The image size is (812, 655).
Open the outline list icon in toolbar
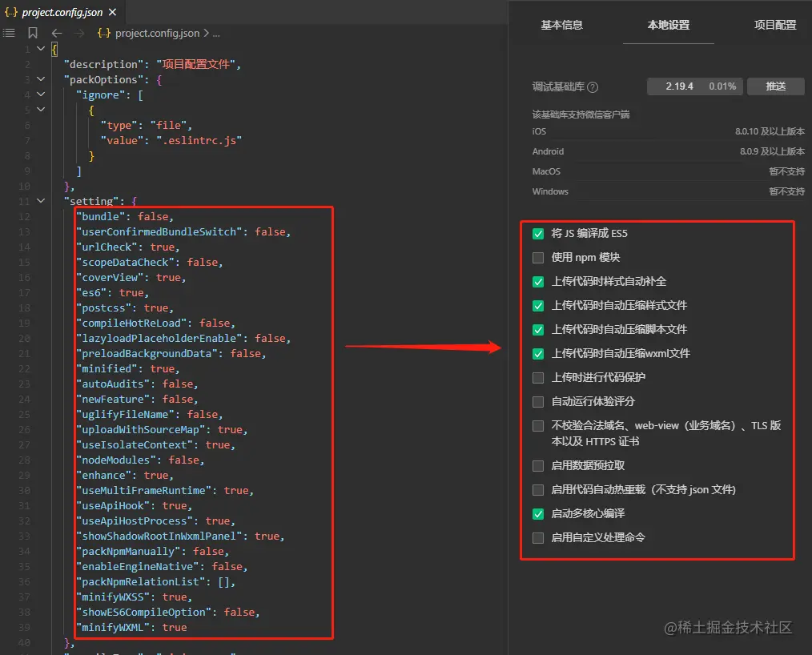click(10, 33)
